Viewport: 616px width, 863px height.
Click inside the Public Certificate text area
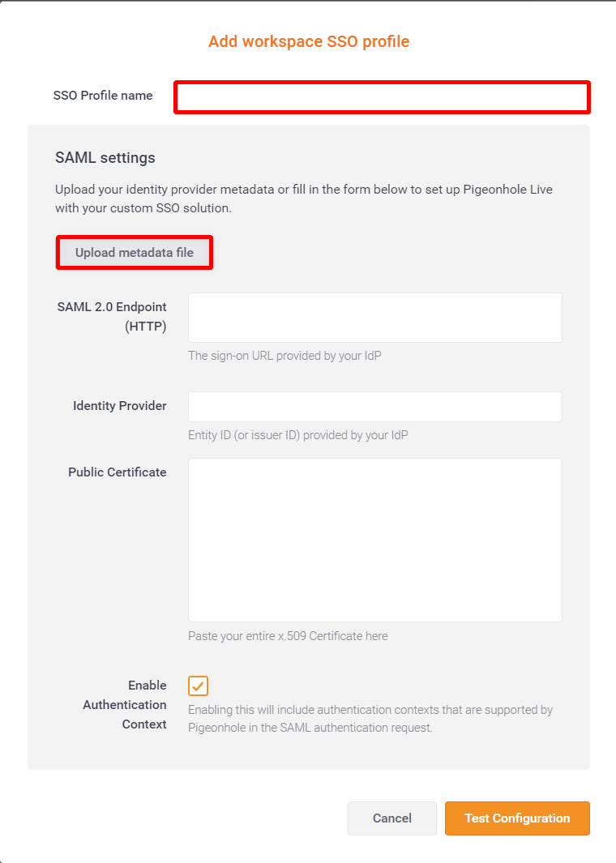(x=374, y=540)
